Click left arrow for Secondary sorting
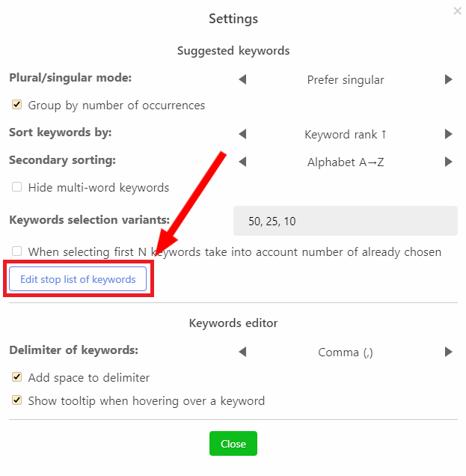Screen dimensions: 466x476 tap(242, 162)
